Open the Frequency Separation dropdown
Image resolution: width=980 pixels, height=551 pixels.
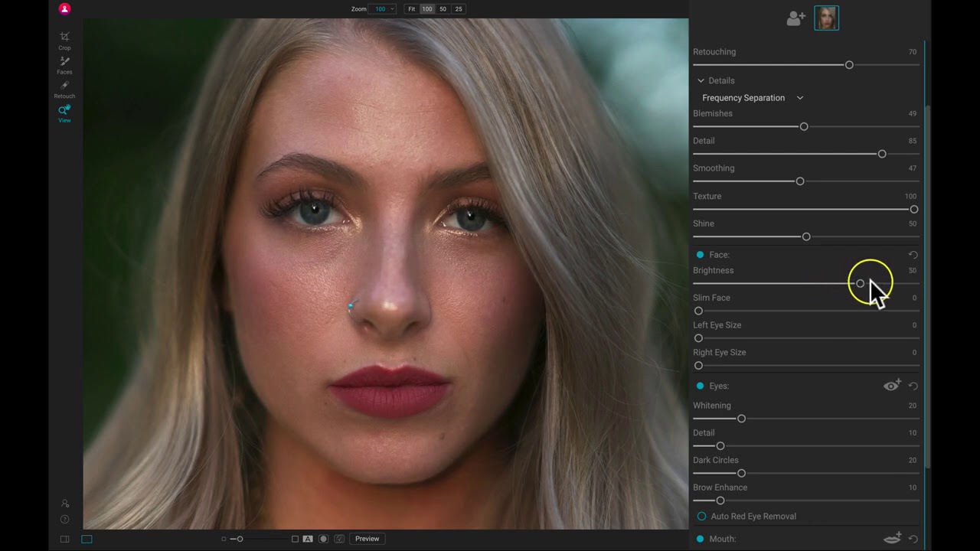coord(753,98)
